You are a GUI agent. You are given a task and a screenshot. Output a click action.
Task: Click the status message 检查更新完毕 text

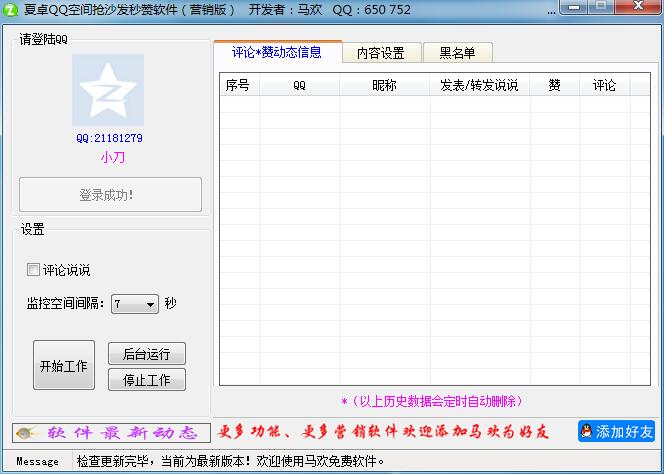tap(231, 461)
